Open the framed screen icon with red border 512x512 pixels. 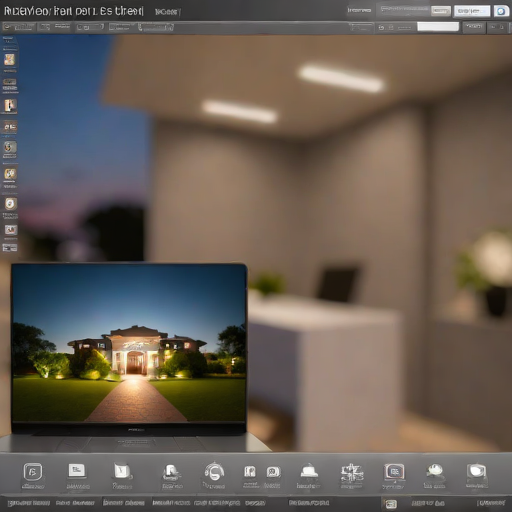[394, 472]
